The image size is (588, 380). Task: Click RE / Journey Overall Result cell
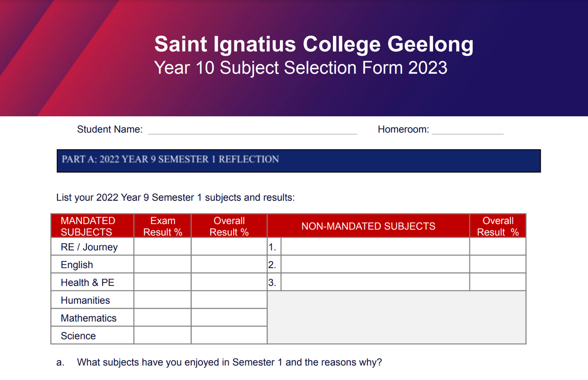(x=229, y=247)
